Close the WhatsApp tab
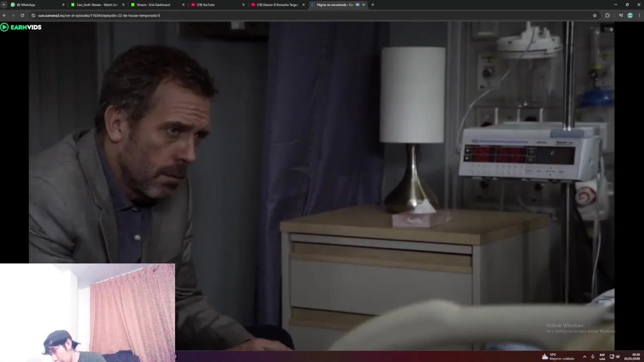This screenshot has width=644, height=362. (63, 5)
